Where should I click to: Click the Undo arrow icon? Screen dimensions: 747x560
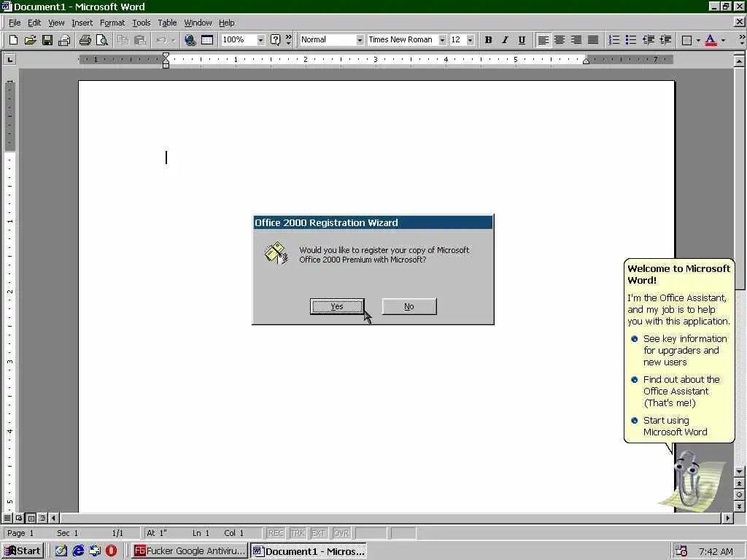coord(161,40)
